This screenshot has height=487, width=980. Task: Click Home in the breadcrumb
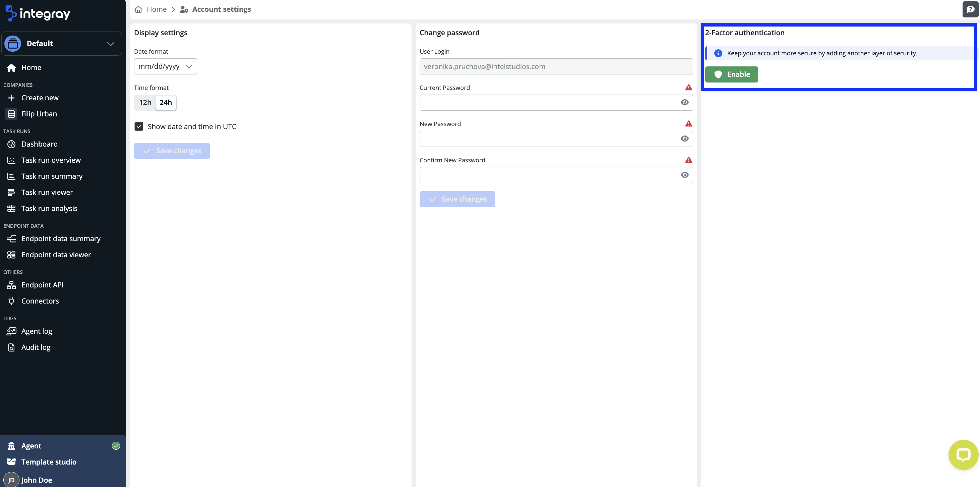pos(157,9)
